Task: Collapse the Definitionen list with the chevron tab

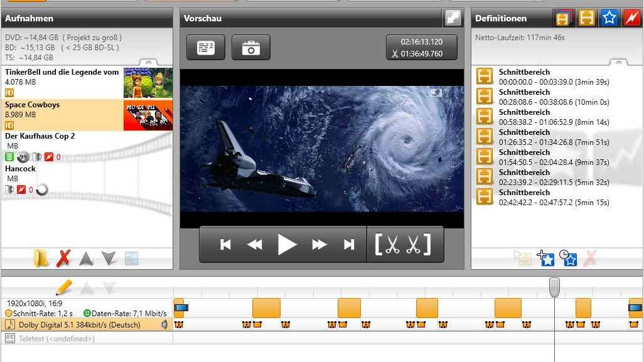Action: 618,63
